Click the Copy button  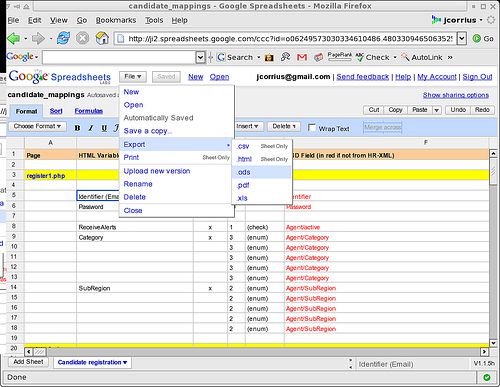pos(395,110)
